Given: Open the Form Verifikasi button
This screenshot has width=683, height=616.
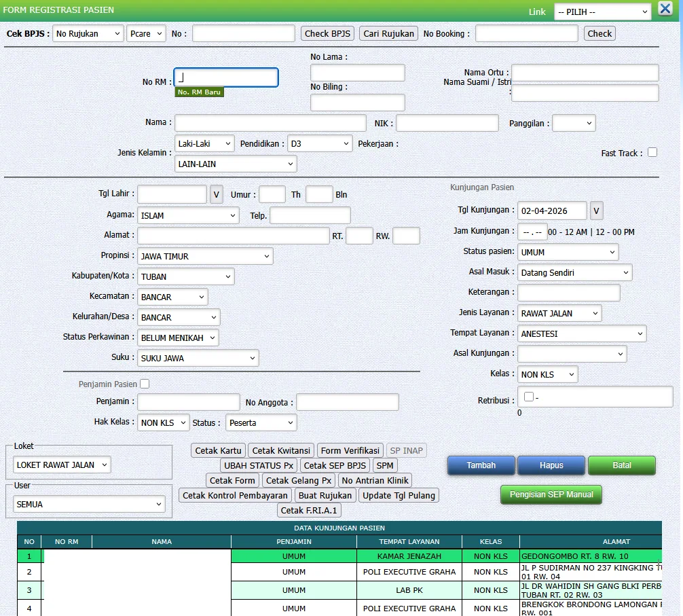Looking at the screenshot, I should click(x=350, y=450).
